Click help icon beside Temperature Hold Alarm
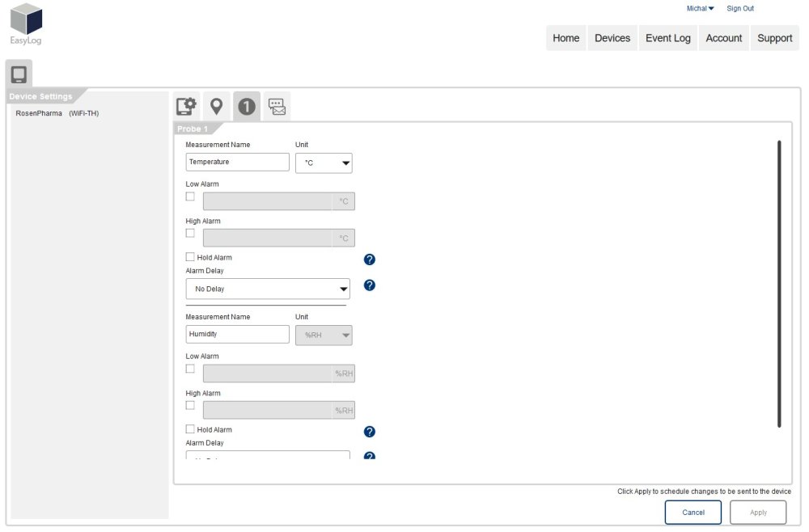This screenshot has width=809, height=532. tap(370, 260)
